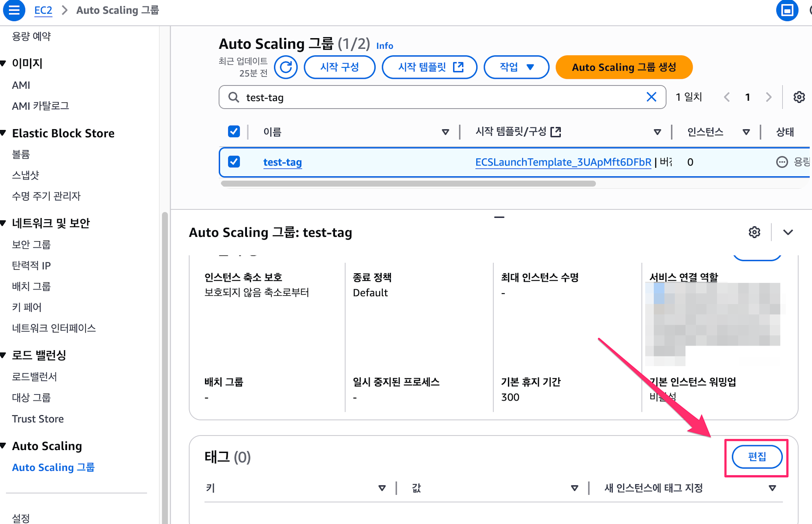Click the panel split resize handle

(x=499, y=217)
